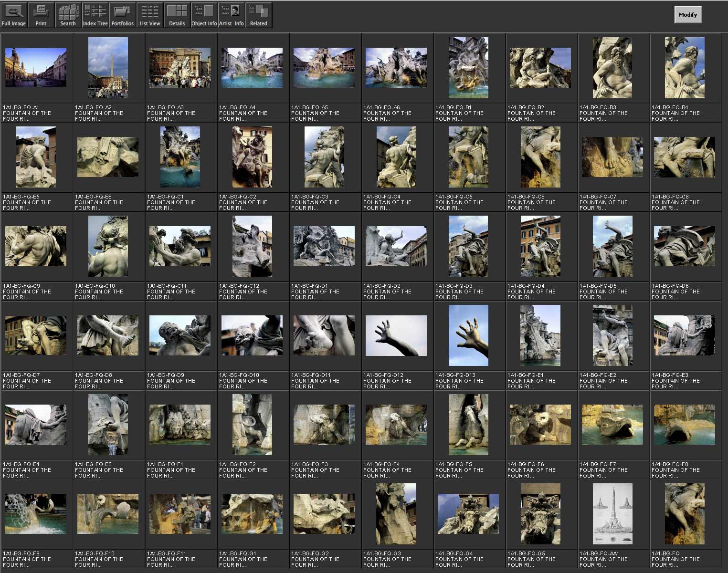Select thumbnail 1A1-BG-FQ-C1
This screenshot has height=573, width=728.
pyautogui.click(x=180, y=157)
